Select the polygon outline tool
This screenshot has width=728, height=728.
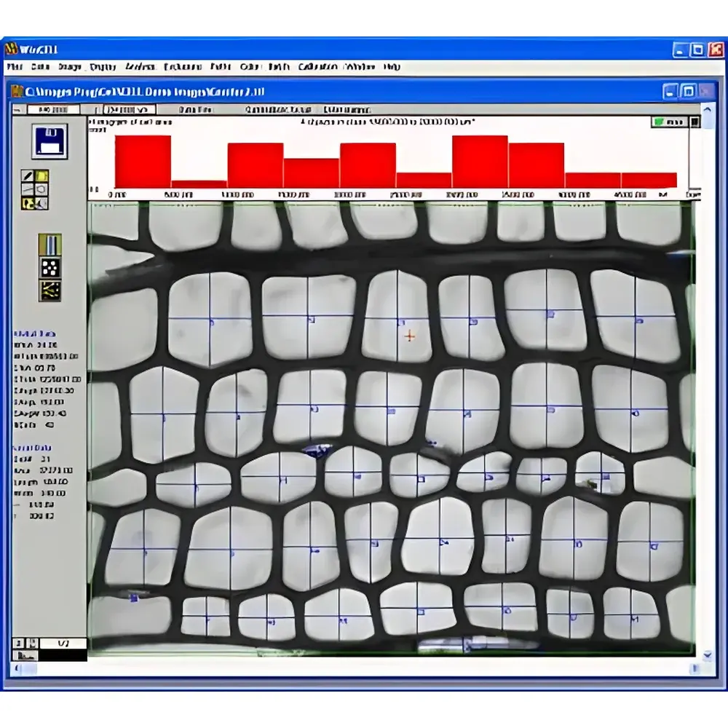click(42, 189)
